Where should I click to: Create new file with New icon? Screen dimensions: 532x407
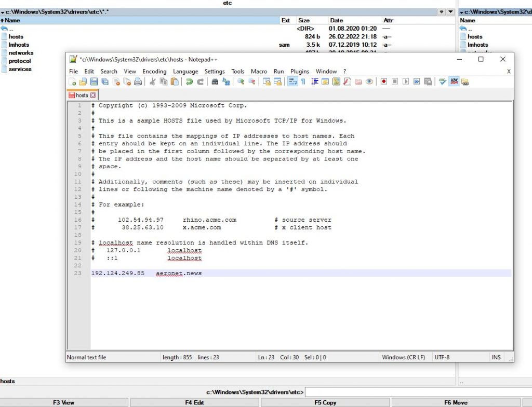click(72, 82)
